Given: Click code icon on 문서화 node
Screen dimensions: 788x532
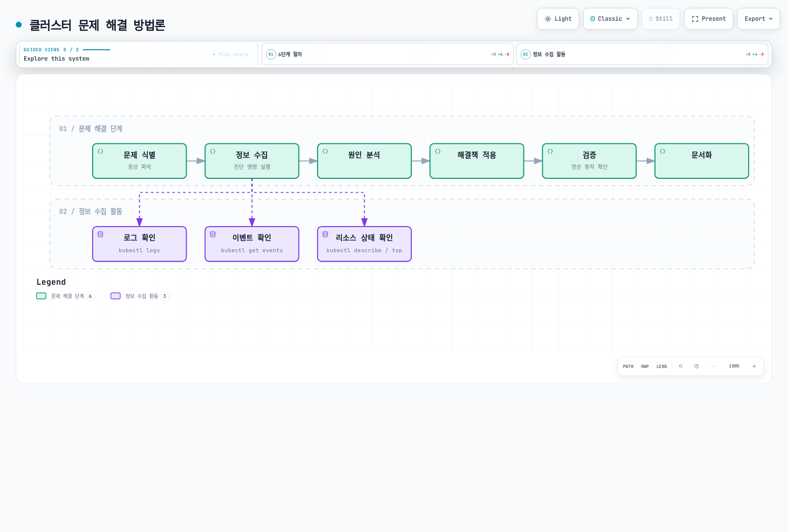Looking at the screenshot, I should tap(663, 151).
